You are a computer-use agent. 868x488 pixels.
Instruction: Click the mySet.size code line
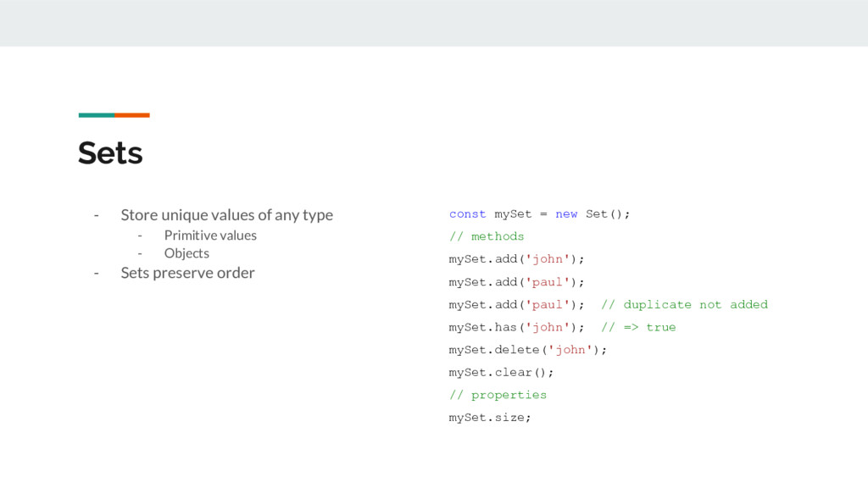tap(490, 418)
